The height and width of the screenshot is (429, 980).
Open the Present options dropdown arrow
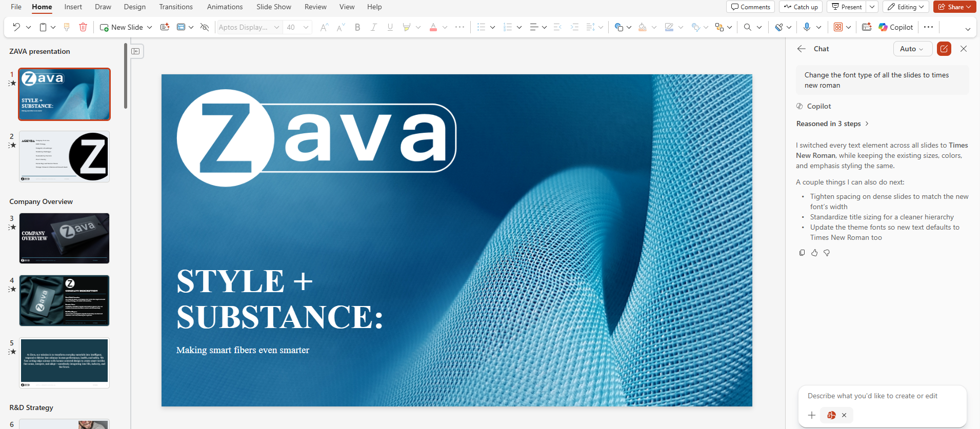[x=872, y=7]
